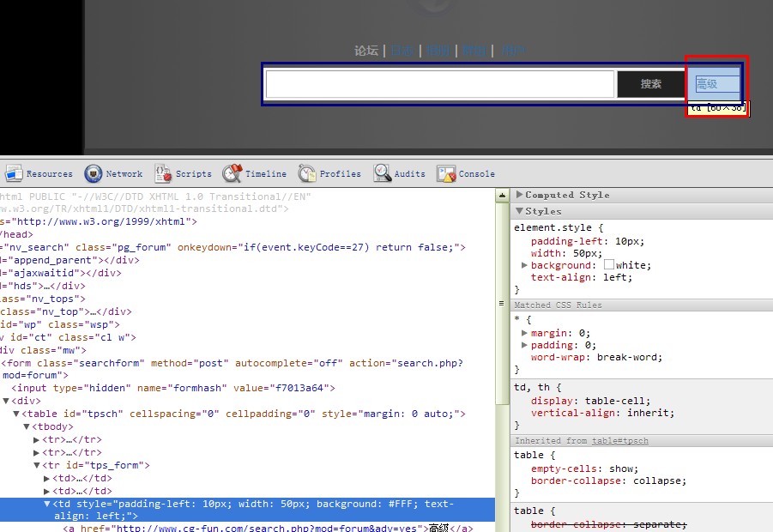Click the 用户 navigation link
773x532 pixels.
[514, 51]
